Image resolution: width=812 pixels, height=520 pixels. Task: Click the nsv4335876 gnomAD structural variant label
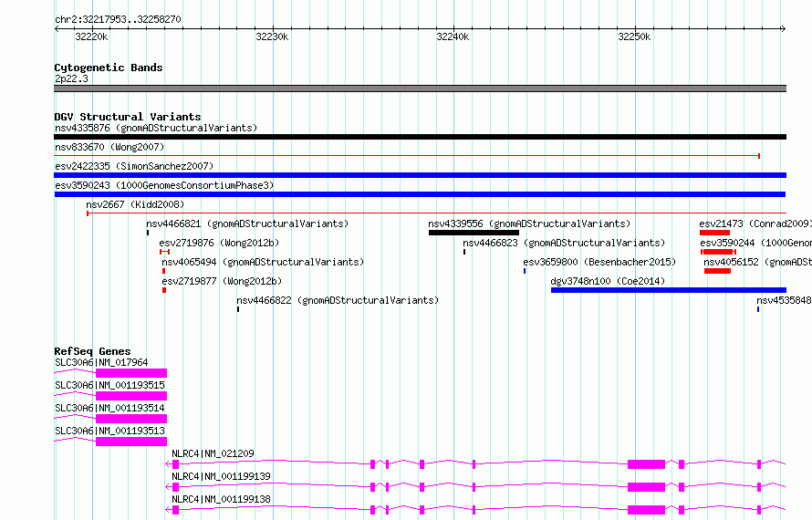pos(156,128)
